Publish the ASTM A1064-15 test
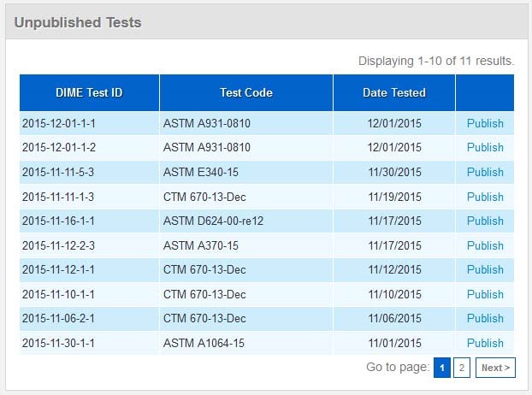This screenshot has height=395, width=532. pos(485,343)
